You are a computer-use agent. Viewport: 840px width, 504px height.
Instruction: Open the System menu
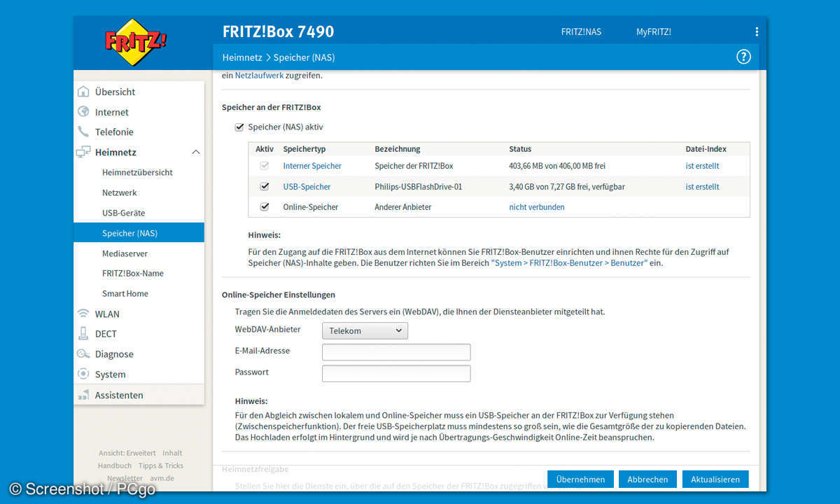(x=111, y=374)
